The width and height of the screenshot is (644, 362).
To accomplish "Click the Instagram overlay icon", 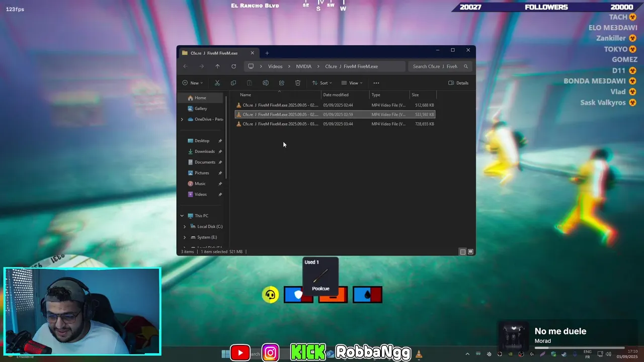I will click(270, 353).
